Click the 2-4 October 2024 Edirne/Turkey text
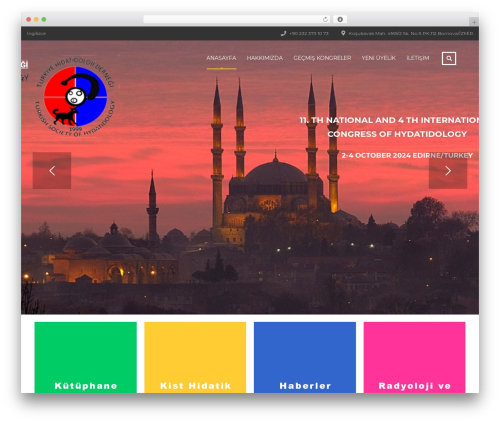The height and width of the screenshot is (423, 500). (407, 155)
